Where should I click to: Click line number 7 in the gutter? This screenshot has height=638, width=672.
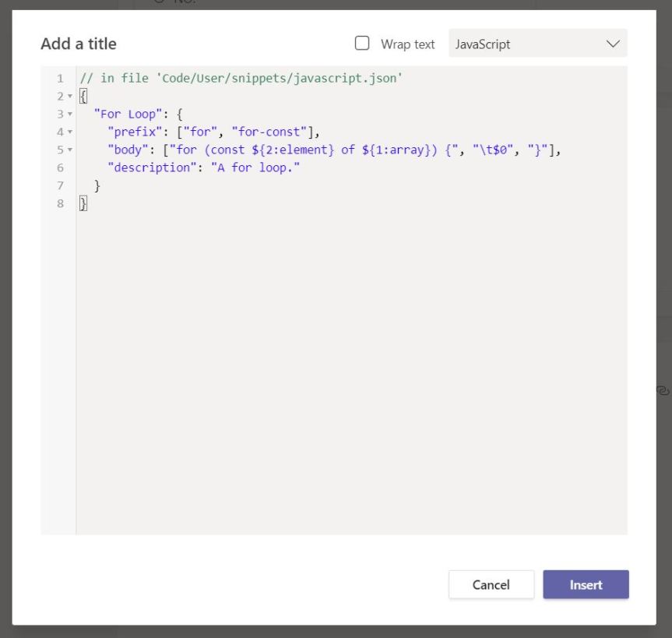60,185
